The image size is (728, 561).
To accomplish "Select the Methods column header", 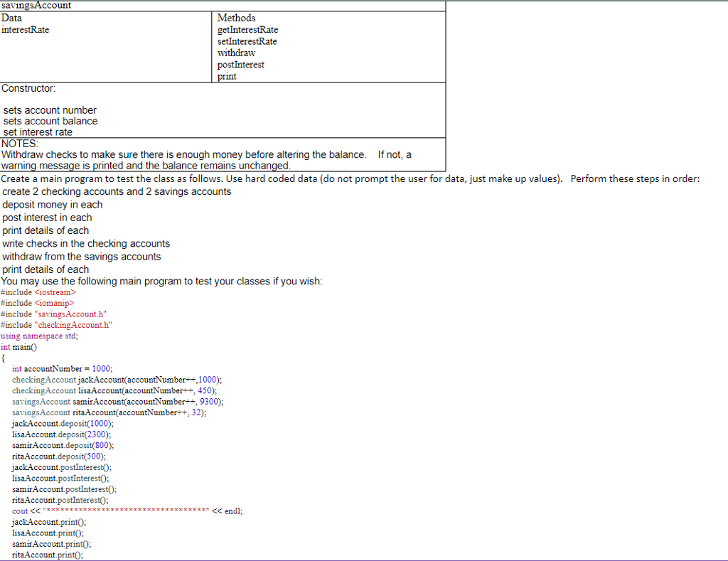I will [x=236, y=18].
